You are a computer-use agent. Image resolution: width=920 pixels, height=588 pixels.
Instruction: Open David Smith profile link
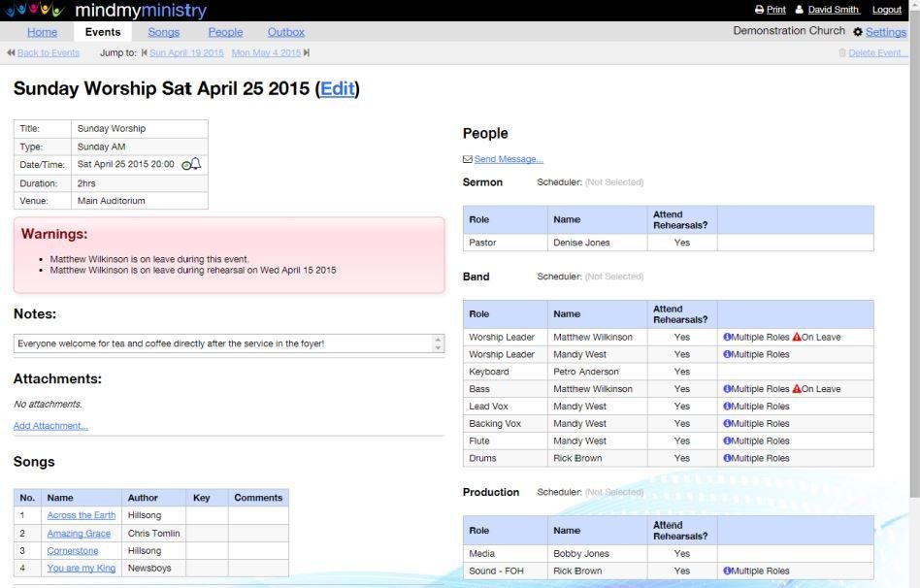(x=834, y=10)
